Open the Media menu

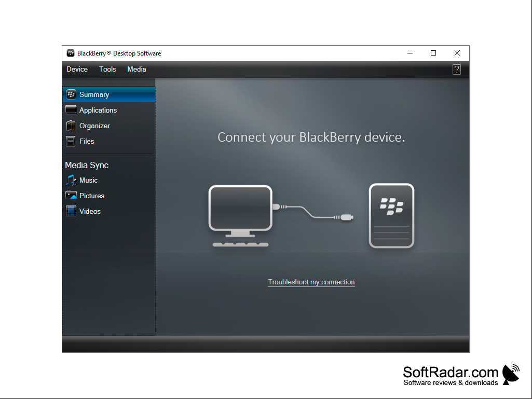pyautogui.click(x=137, y=69)
